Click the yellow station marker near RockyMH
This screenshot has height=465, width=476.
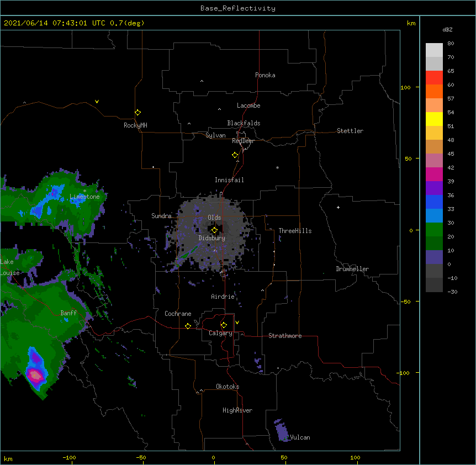tap(137, 113)
